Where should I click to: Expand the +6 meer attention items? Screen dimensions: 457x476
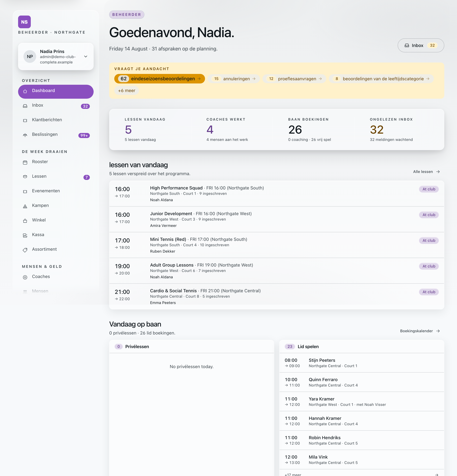click(x=126, y=91)
